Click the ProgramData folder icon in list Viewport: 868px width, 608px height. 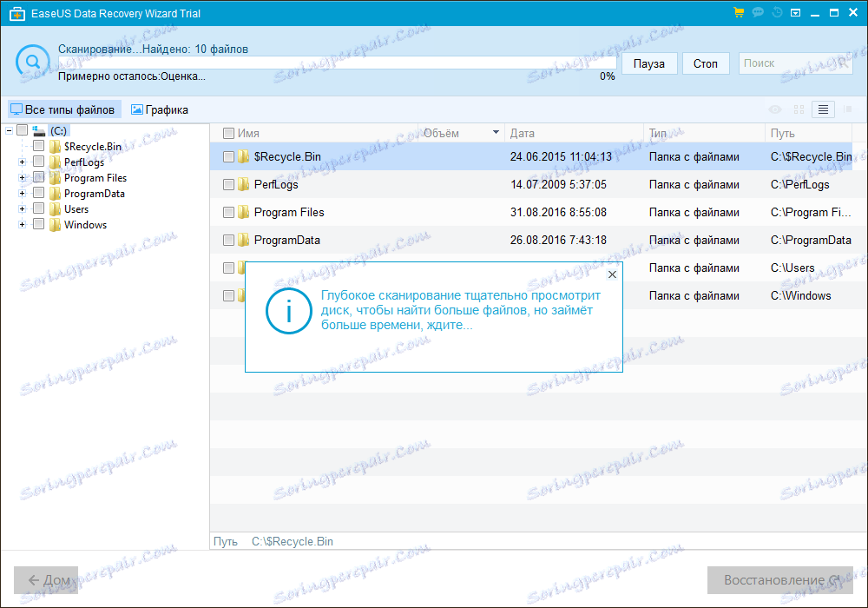[244, 240]
